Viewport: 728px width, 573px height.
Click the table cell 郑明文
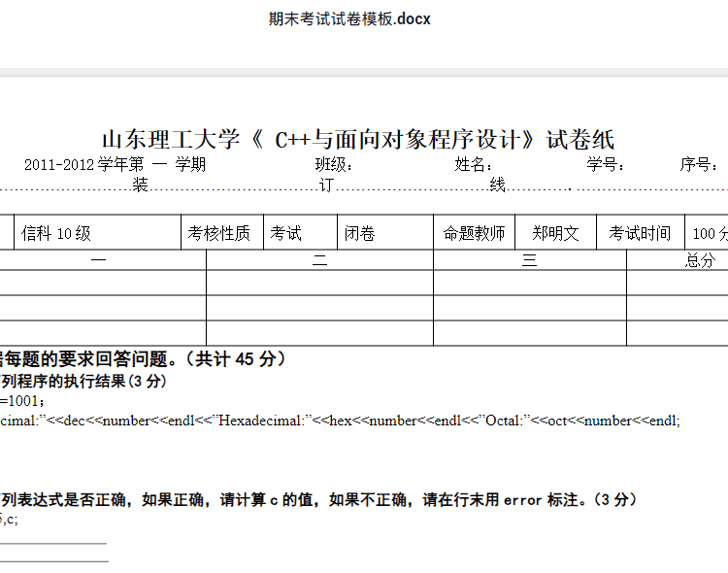556,233
